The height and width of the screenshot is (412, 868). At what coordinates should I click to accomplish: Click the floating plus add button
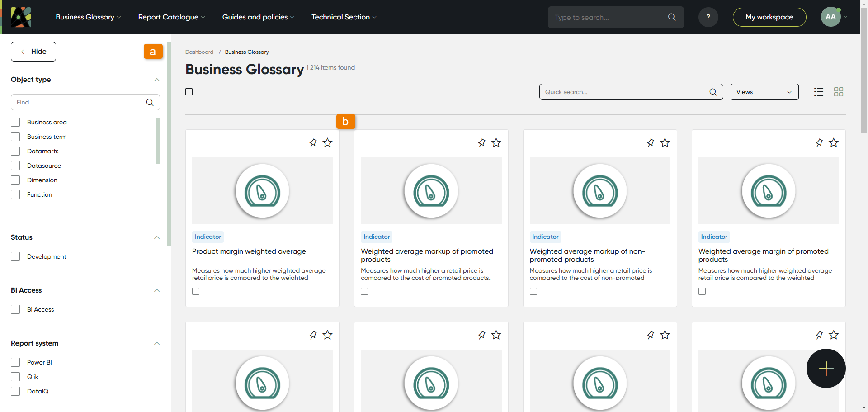(826, 368)
